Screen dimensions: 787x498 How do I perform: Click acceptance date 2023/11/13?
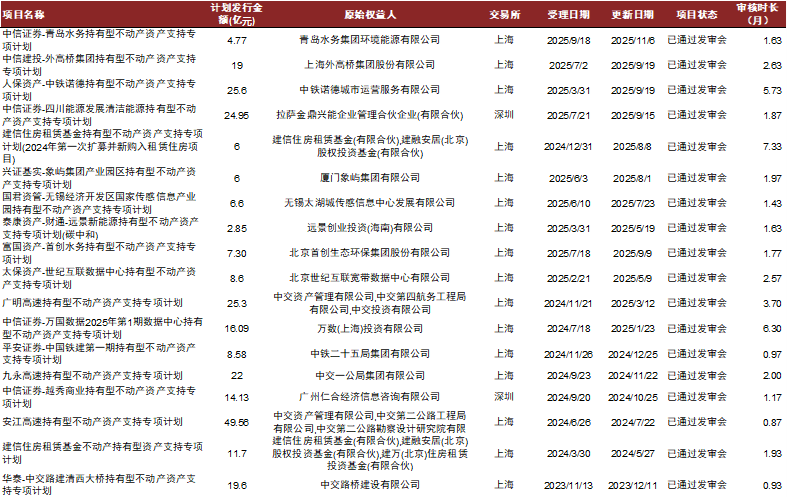(568, 486)
